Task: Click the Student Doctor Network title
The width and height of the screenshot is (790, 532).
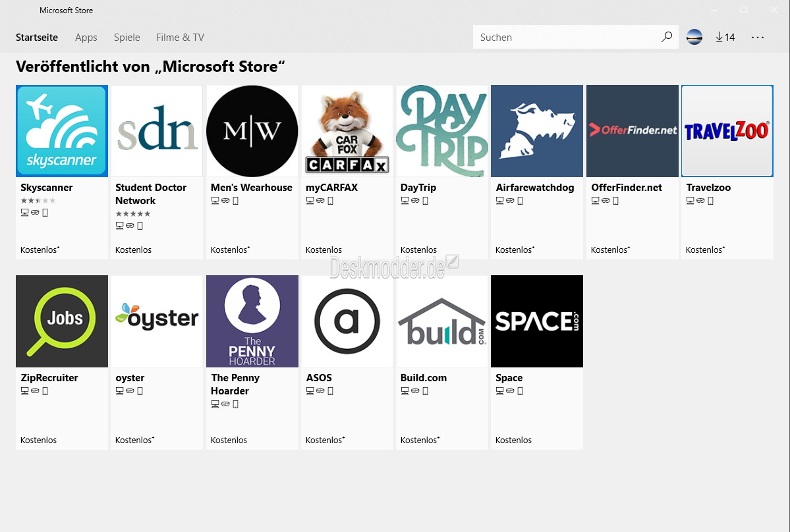Action: (x=151, y=194)
